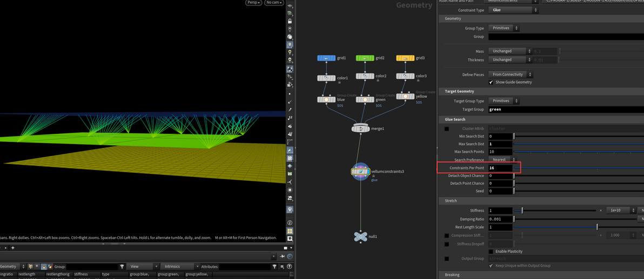Open the Persp viewport menu
The width and height of the screenshot is (644, 279).
coord(253,3)
